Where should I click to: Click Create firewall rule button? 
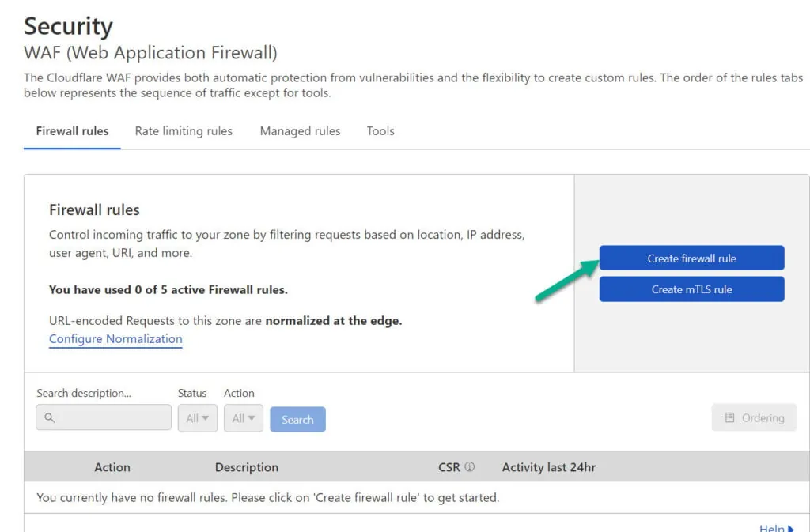691,258
